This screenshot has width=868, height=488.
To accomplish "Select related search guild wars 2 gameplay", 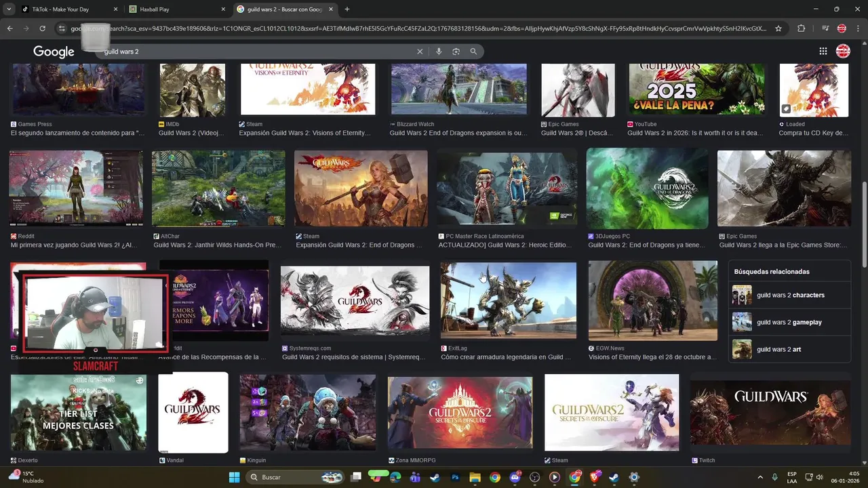I will (789, 322).
